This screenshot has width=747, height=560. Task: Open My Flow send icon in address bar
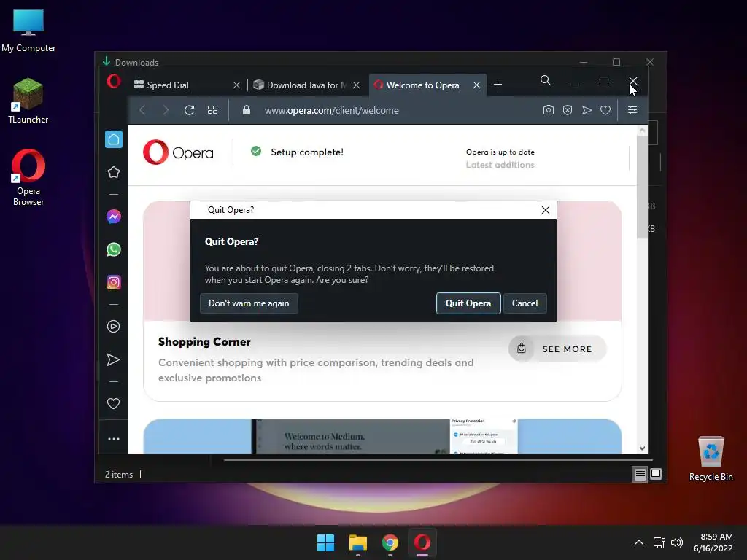(587, 110)
